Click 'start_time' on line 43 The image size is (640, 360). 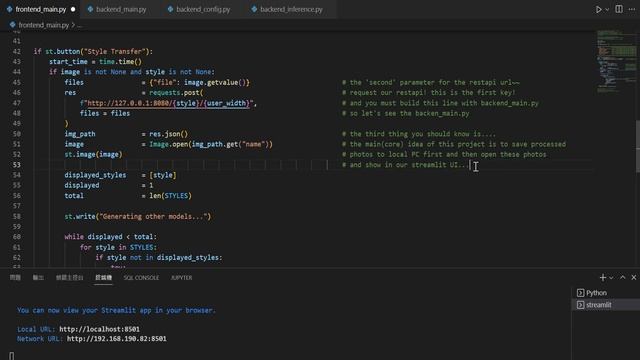pos(68,62)
